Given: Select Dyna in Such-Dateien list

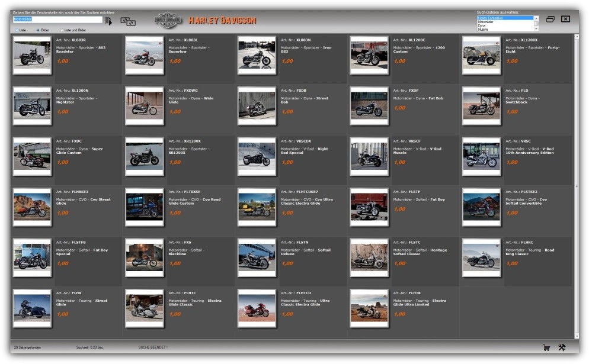Looking at the screenshot, I should (x=482, y=25).
